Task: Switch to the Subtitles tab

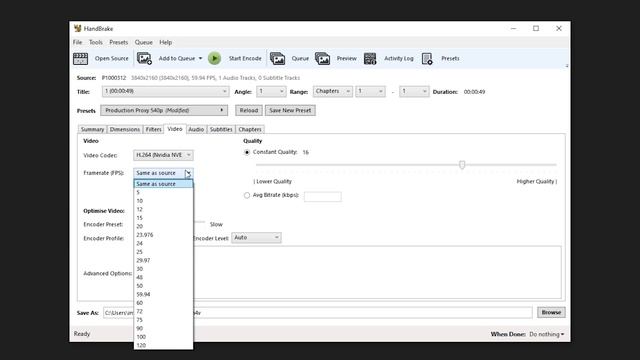Action: [x=221, y=129]
